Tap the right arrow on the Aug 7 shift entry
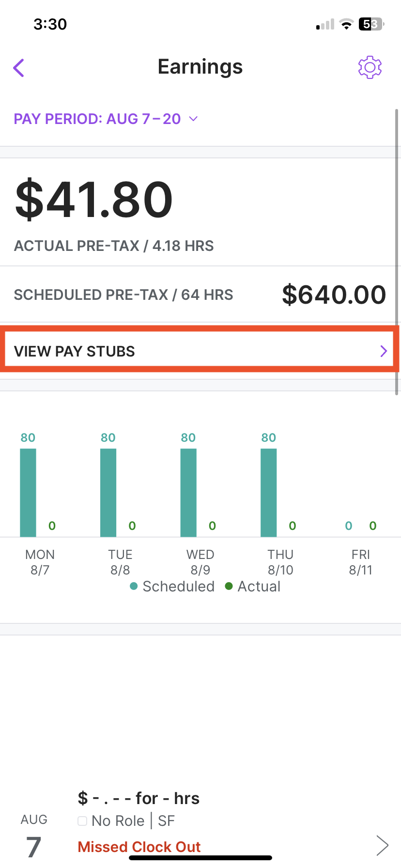Viewport: 401px width, 868px height. pos(383,845)
